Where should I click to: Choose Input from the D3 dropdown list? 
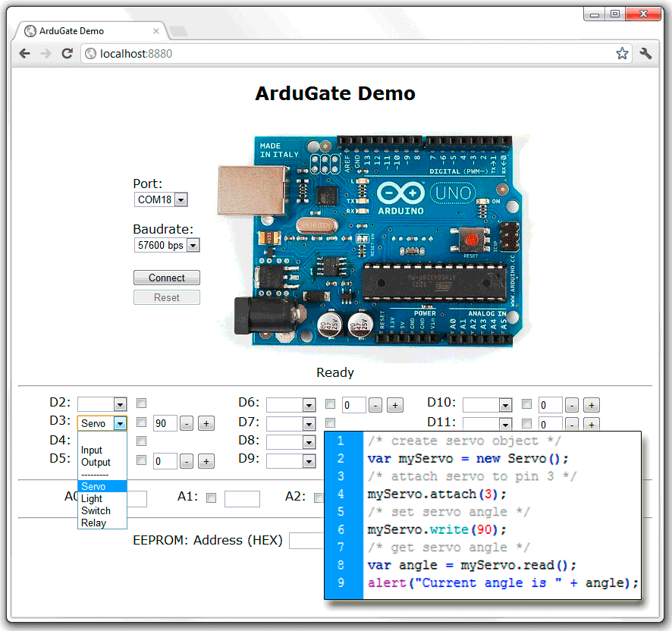pos(102,450)
